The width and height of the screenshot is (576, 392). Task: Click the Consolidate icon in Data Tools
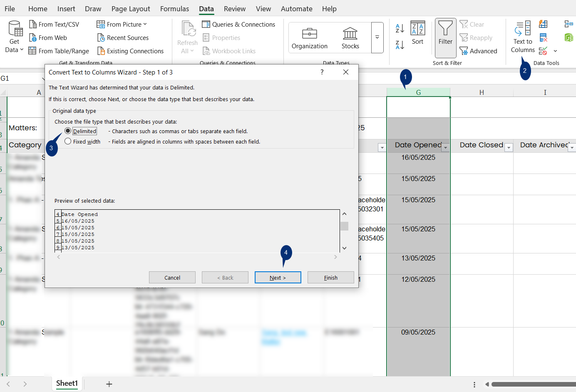(569, 24)
